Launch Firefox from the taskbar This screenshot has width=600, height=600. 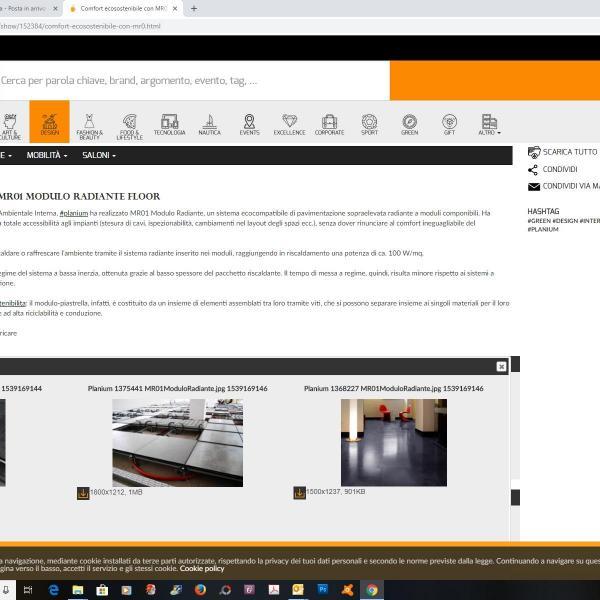click(200, 590)
